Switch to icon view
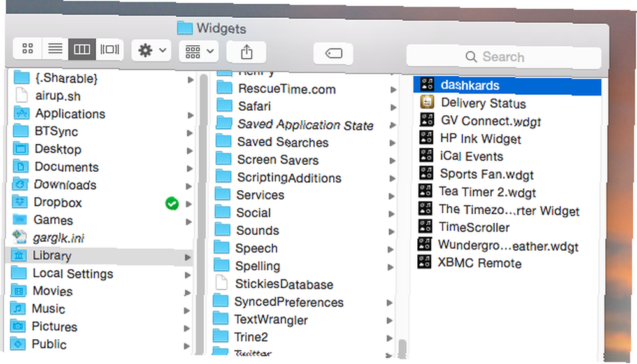 [27, 49]
